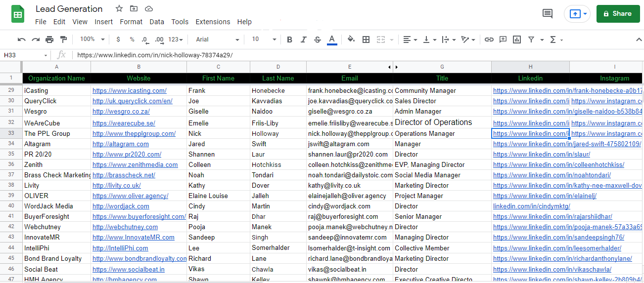
Task: Click the insert link icon
Action: [489, 40]
